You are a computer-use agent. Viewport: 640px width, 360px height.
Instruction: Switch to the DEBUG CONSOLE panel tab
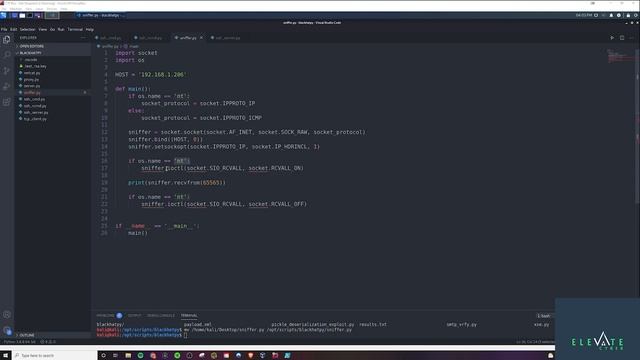[161, 316]
